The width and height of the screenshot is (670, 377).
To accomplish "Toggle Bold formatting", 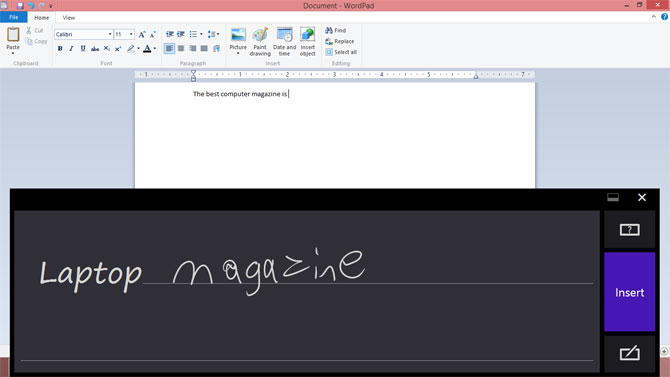I will click(x=60, y=49).
